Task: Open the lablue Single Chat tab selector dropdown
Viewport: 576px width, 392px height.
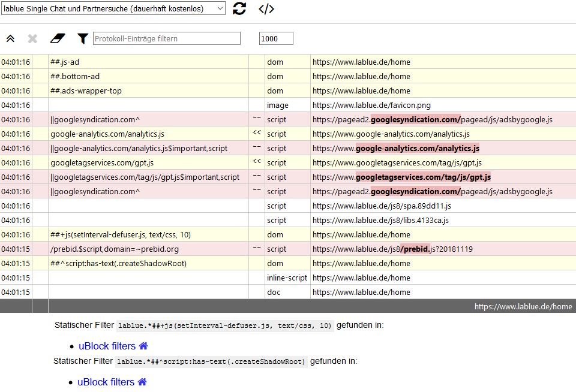Action: (113, 8)
